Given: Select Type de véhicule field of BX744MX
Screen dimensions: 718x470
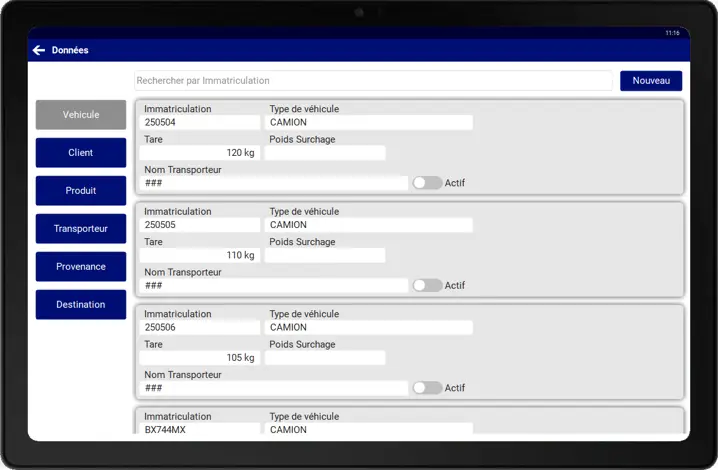Looking at the screenshot, I should [369, 429].
